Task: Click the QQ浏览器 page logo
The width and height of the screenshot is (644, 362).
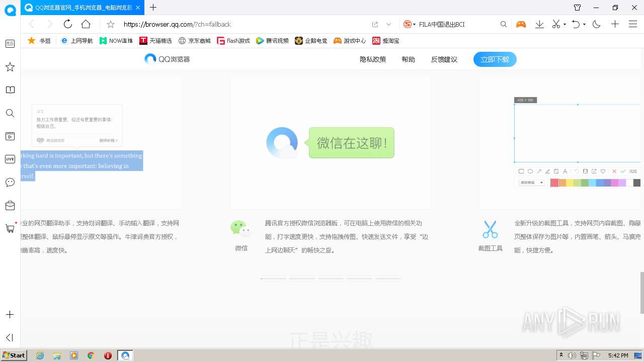Action: tap(167, 59)
